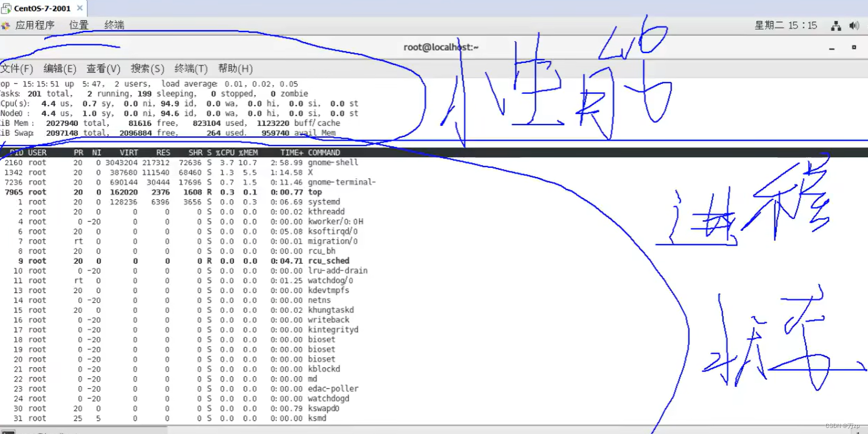The height and width of the screenshot is (434, 868).
Task: Click the GNOME Applications foot icon
Action: point(6,25)
